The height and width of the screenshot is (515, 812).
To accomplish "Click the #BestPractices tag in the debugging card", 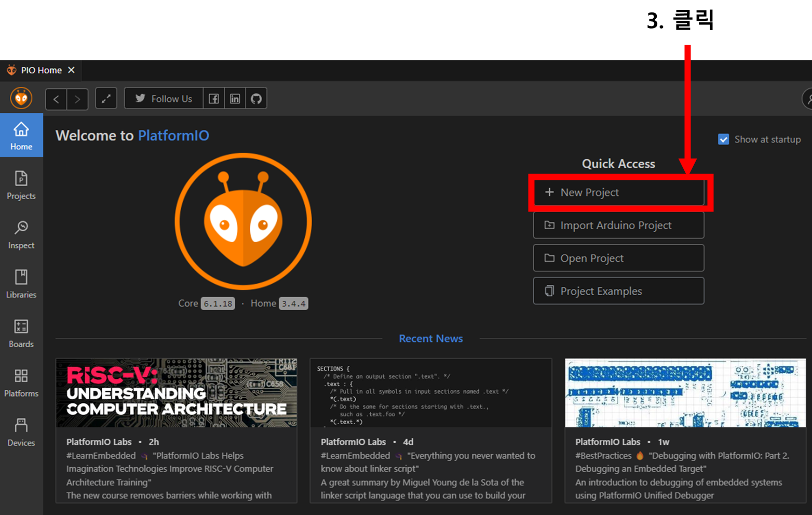I will pyautogui.click(x=603, y=456).
